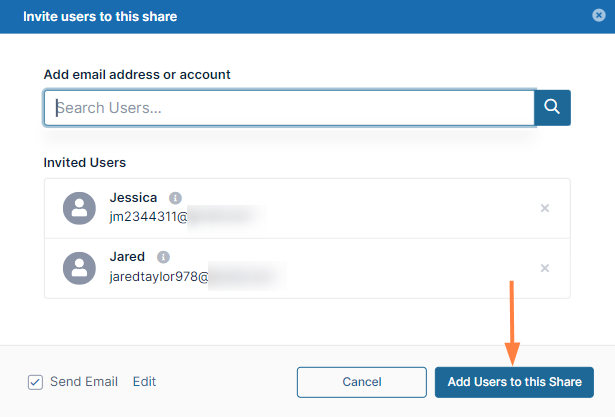
Task: Click the magnifying glass search button
Action: tap(552, 108)
